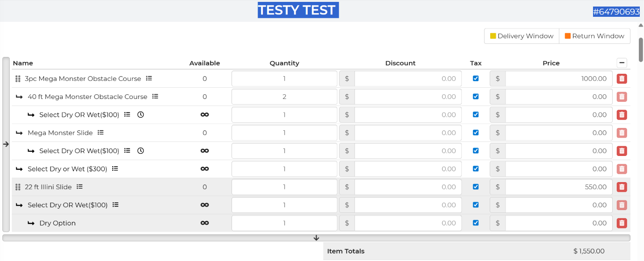
Task: Edit Price for 40 ft Mega Monster Obstacle Course
Action: pyautogui.click(x=559, y=97)
